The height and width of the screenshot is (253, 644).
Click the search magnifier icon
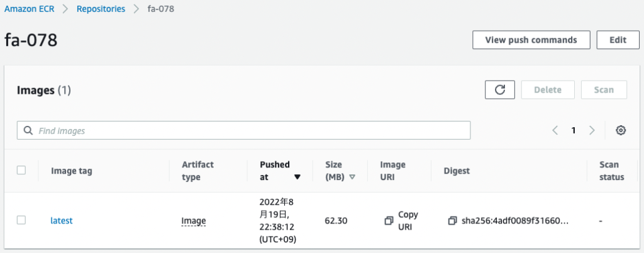(x=28, y=131)
